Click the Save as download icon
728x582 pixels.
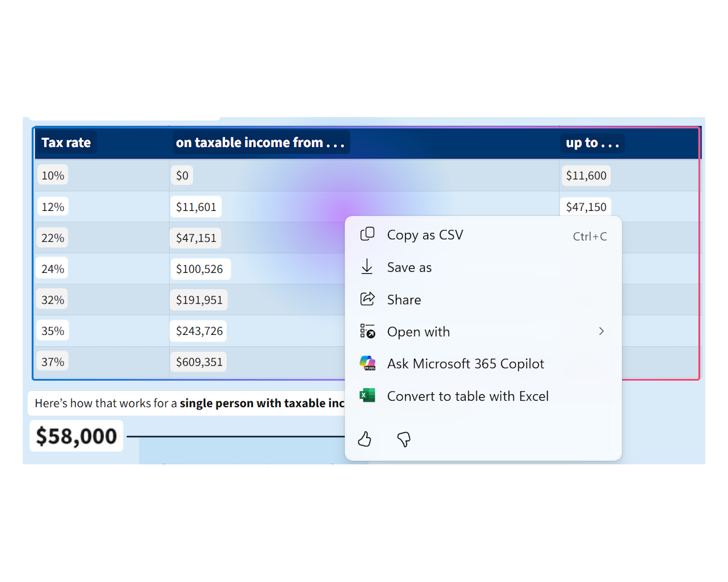tap(367, 267)
